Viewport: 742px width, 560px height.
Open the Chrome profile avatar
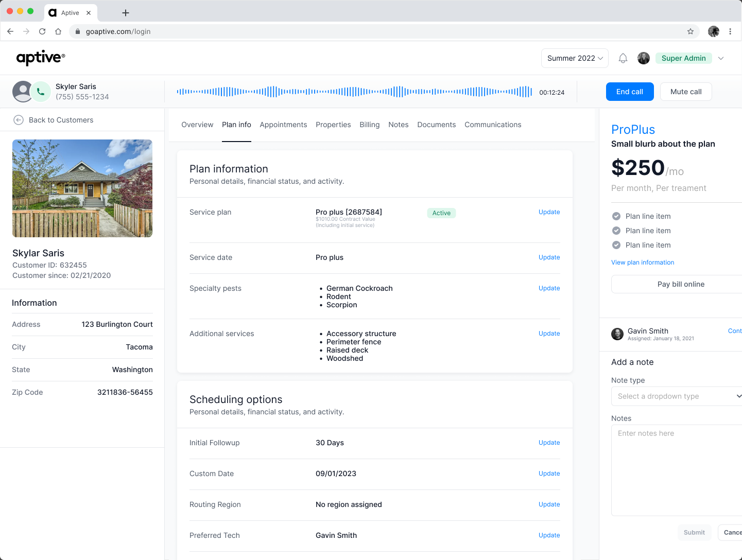(714, 31)
